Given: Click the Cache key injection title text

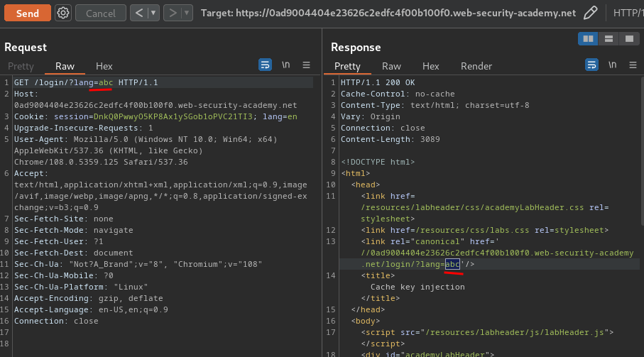Looking at the screenshot, I should pyautogui.click(x=417, y=287).
